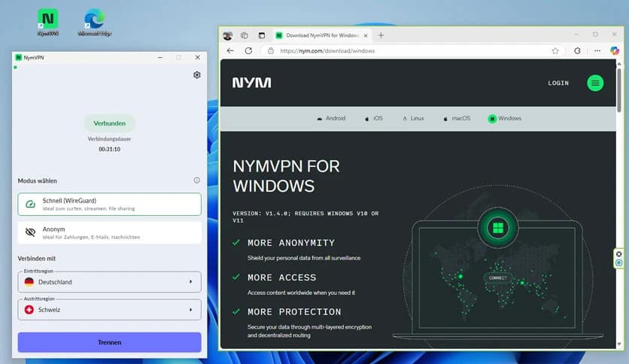Screen dimensions: 629x364
Task: Click Edge browser back arrow
Action: tap(230, 51)
